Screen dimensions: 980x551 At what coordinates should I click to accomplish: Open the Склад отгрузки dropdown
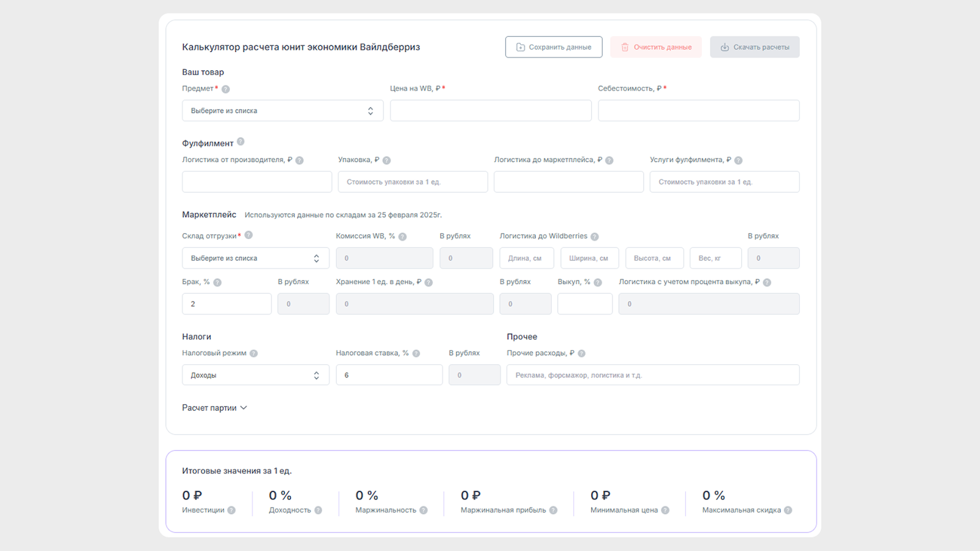255,258
